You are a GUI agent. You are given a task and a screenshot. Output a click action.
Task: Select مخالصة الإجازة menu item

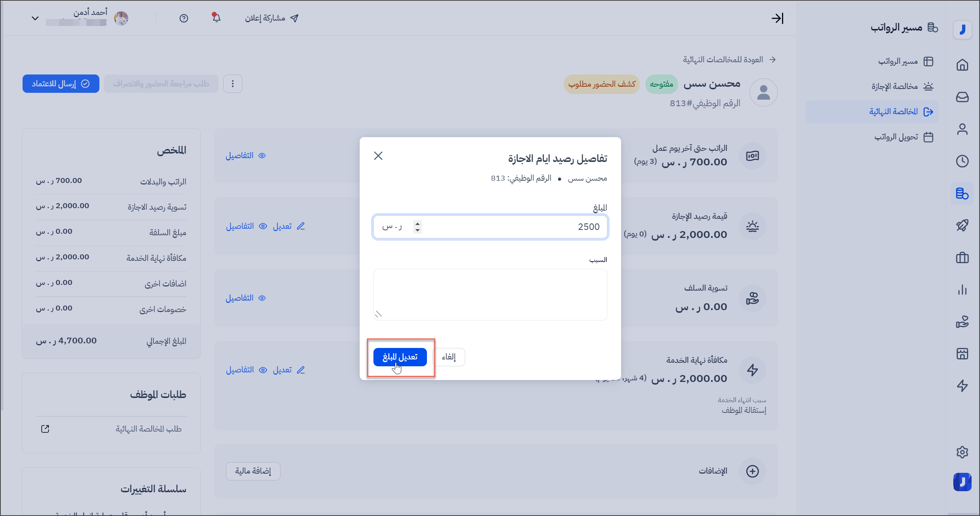coord(894,86)
